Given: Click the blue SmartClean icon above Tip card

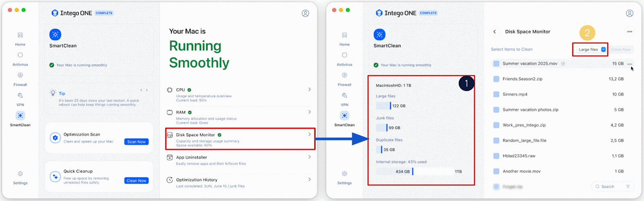Looking at the screenshot, I should (x=55, y=34).
